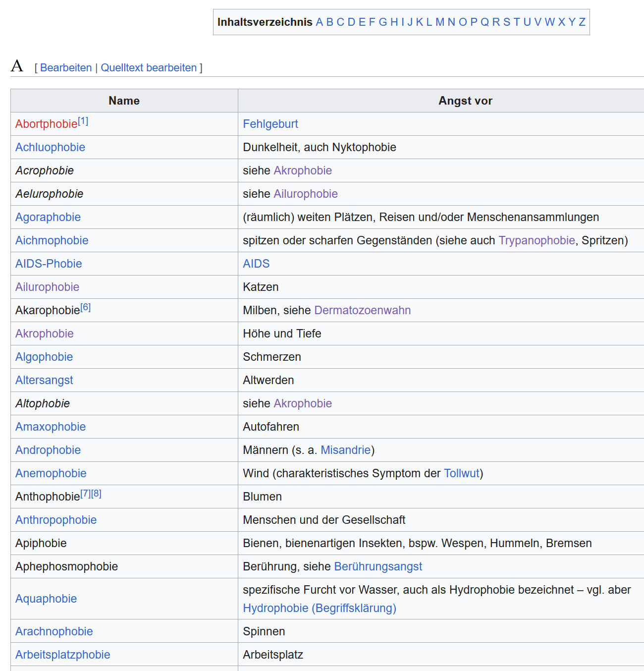Click the Trypanophobie link
644x671 pixels.
click(537, 241)
